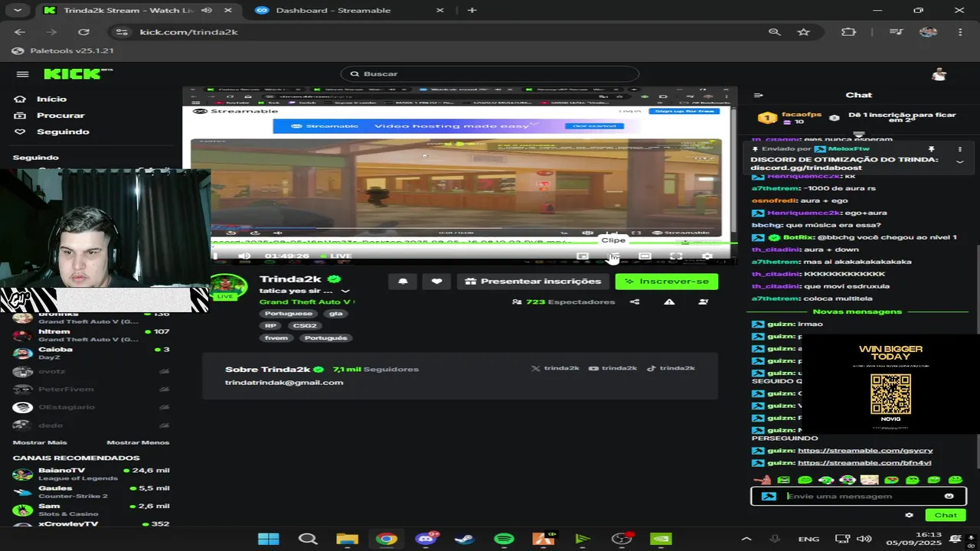
Task: Open the trinda2k TikTok link
Action: (x=671, y=368)
